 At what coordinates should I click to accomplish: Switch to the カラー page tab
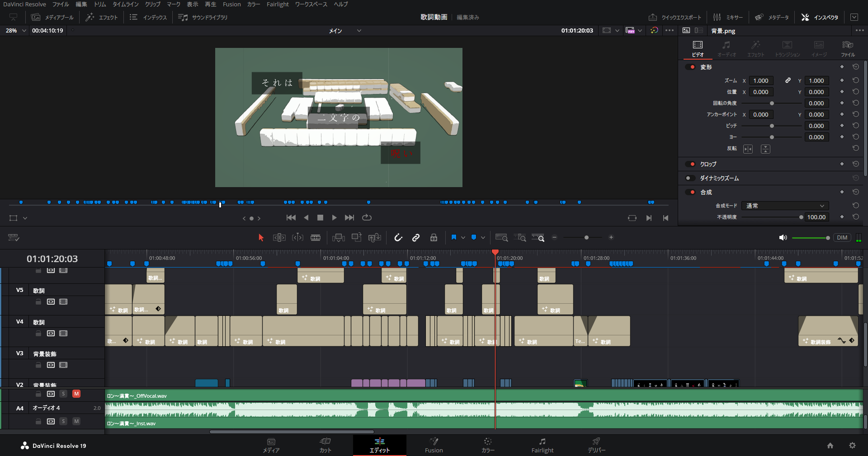[x=487, y=445]
